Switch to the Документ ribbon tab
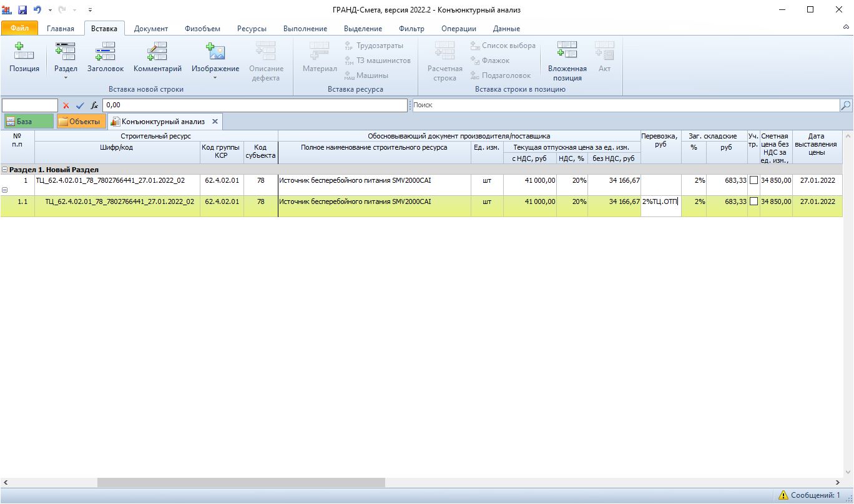This screenshot has height=504, width=854. (150, 29)
